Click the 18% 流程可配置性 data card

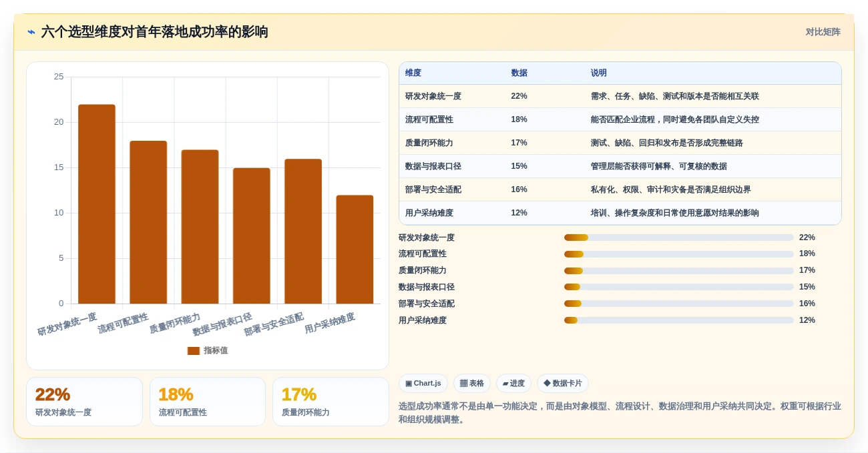208,402
